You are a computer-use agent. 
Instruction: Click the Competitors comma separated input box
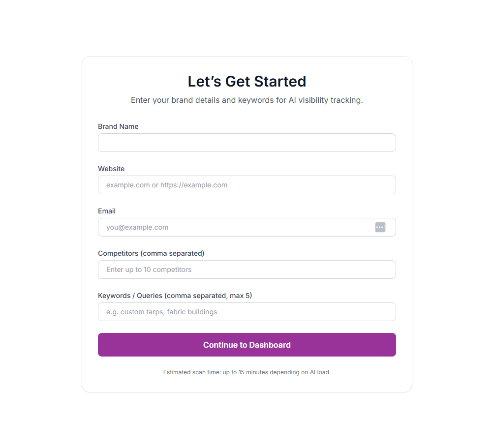point(247,269)
